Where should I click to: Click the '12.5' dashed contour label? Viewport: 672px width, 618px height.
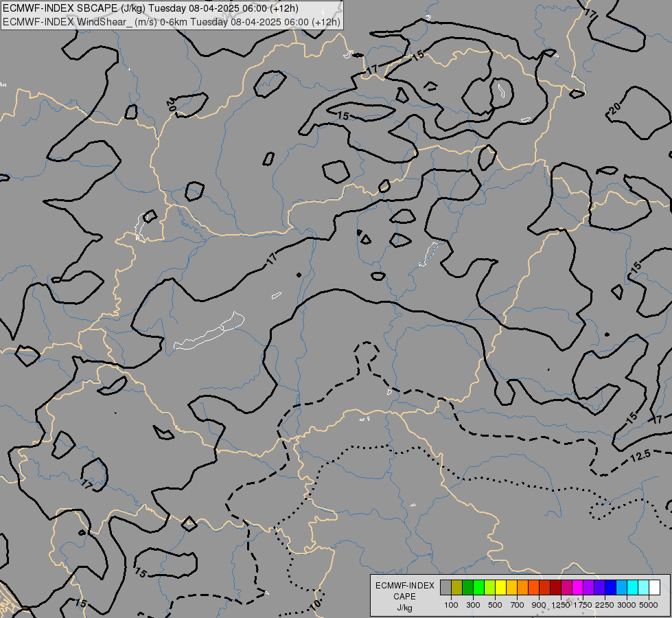pos(640,457)
